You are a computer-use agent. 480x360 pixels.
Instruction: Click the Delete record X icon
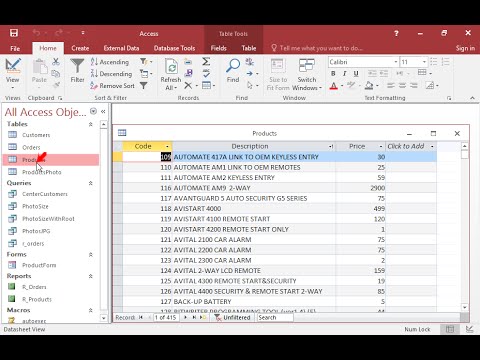(188, 86)
